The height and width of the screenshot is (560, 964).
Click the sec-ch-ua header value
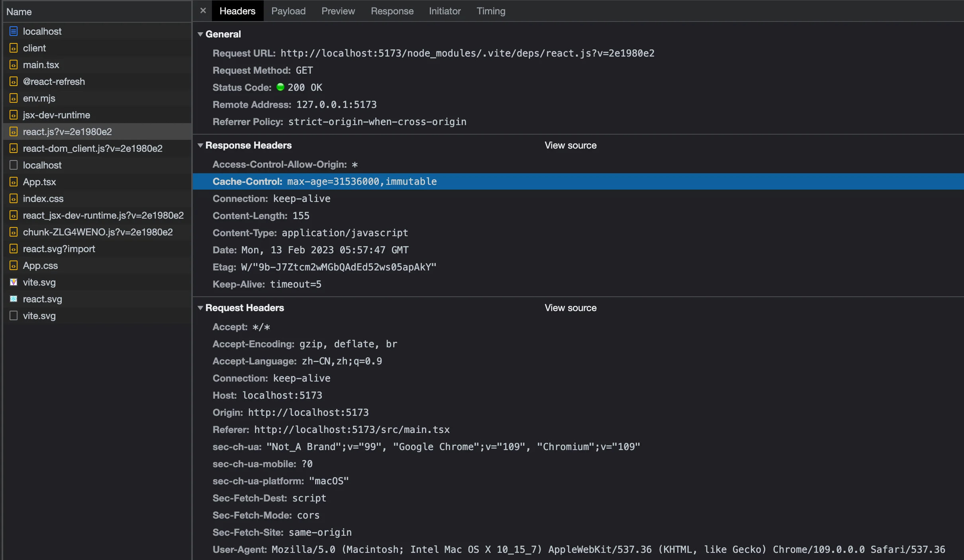point(453,446)
